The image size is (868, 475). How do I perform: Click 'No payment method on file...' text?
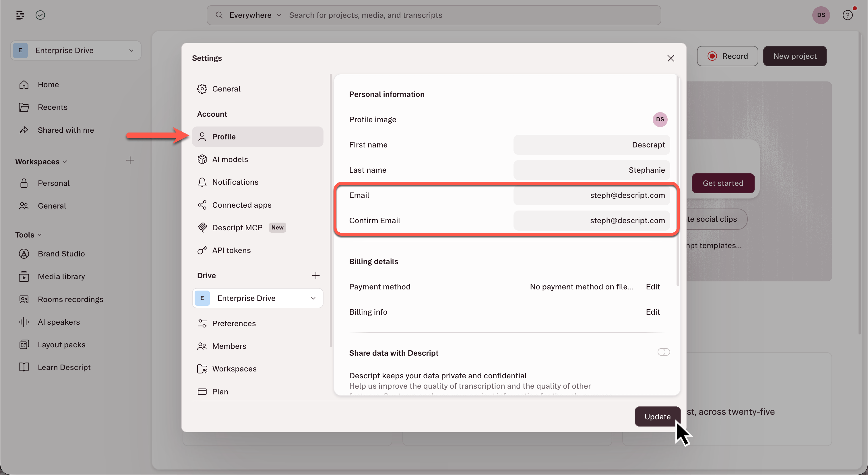tap(581, 287)
